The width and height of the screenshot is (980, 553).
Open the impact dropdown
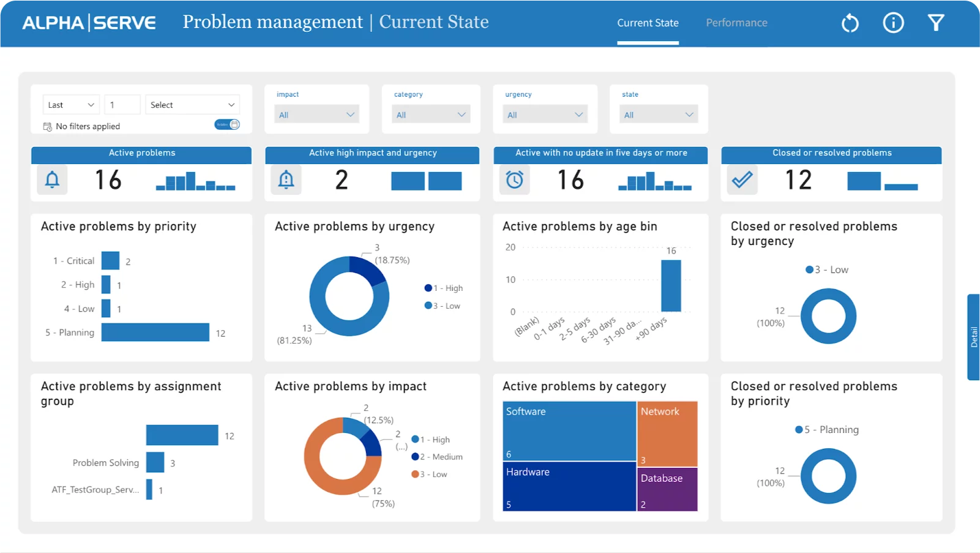(316, 115)
